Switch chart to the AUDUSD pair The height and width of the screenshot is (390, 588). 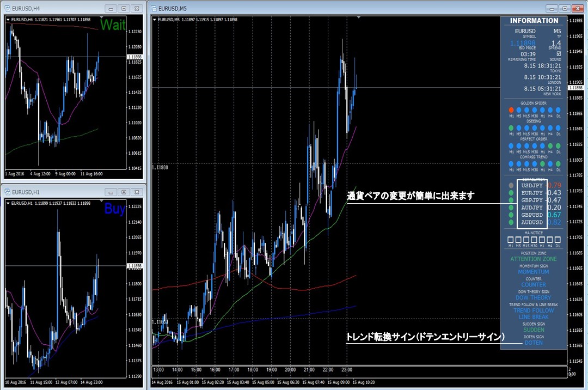coord(532,222)
